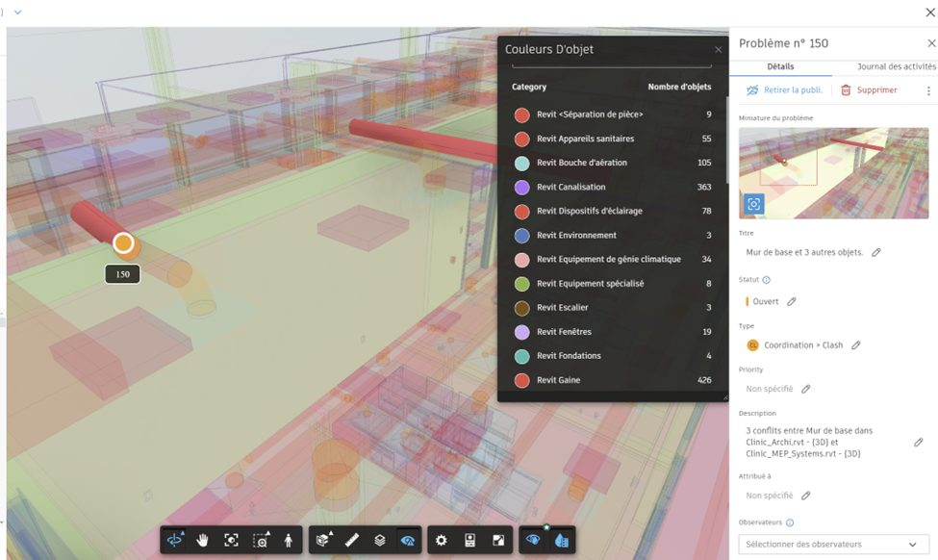Open the section box tool dropdown
938x560 pixels.
click(323, 540)
